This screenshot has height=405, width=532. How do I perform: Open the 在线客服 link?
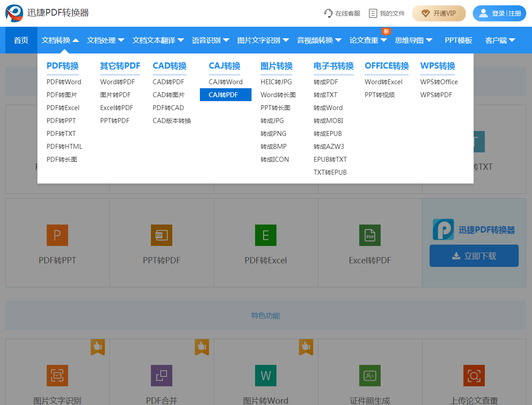pyautogui.click(x=342, y=13)
